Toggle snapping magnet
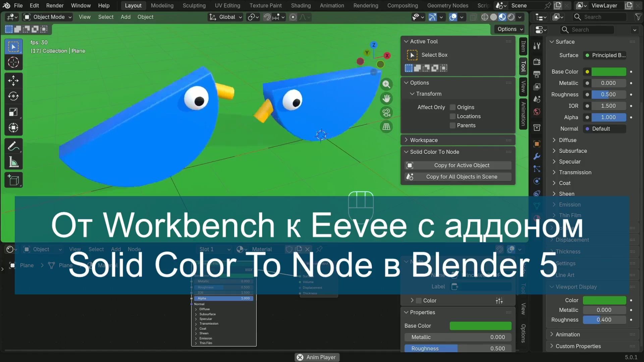This screenshot has width=644, height=362. point(267,17)
